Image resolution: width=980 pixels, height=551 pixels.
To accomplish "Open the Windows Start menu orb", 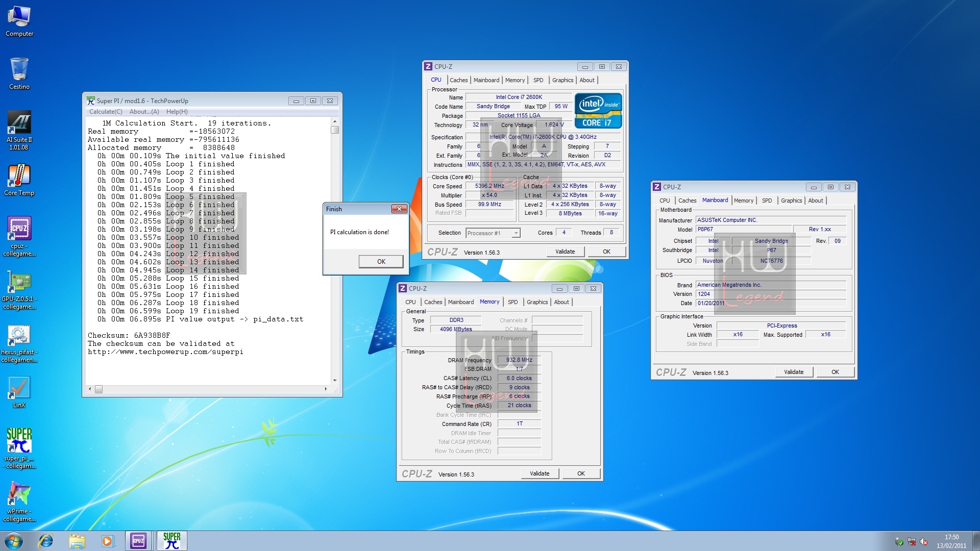I will [14, 541].
